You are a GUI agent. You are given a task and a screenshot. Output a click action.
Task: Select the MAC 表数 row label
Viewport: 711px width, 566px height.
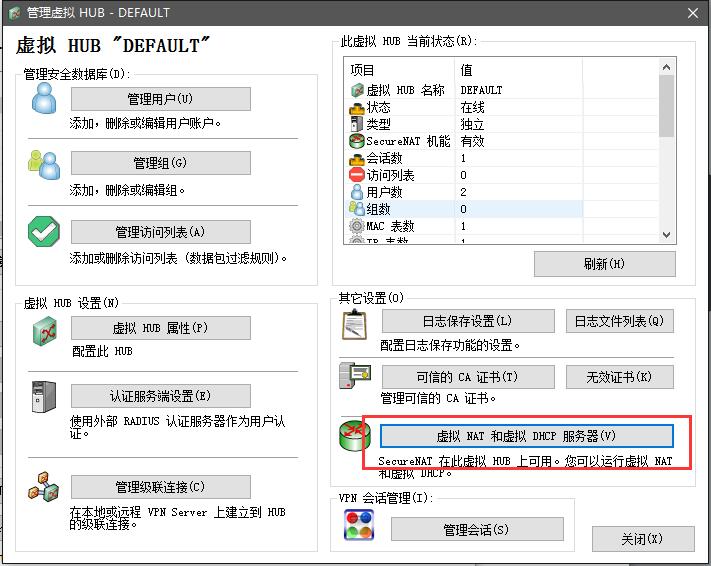pyautogui.click(x=390, y=225)
